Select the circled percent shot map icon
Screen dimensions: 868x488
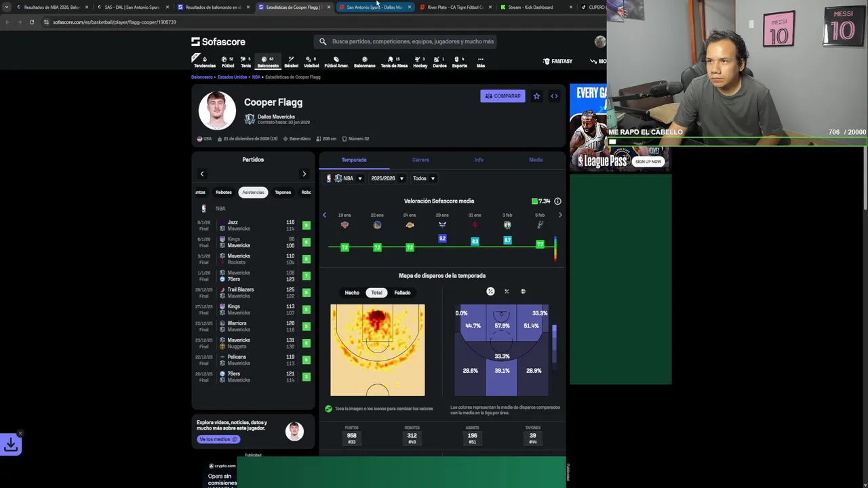[x=490, y=291]
